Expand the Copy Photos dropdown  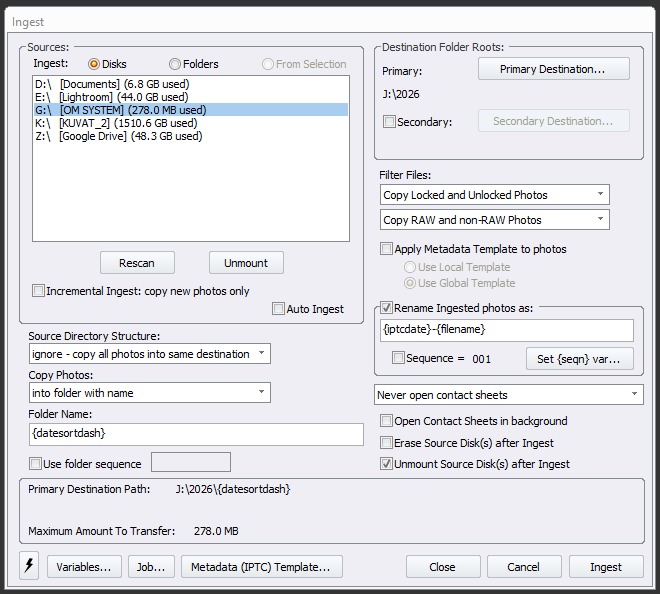[x=149, y=393]
